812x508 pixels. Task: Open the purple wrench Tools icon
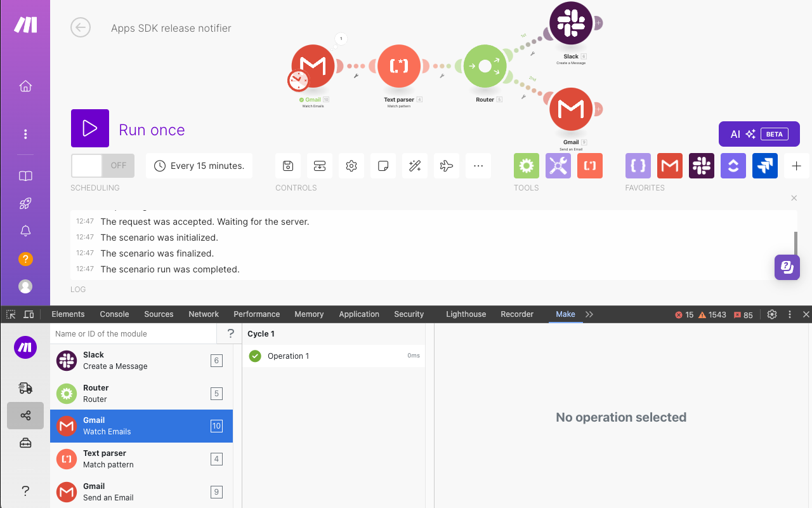coord(558,166)
